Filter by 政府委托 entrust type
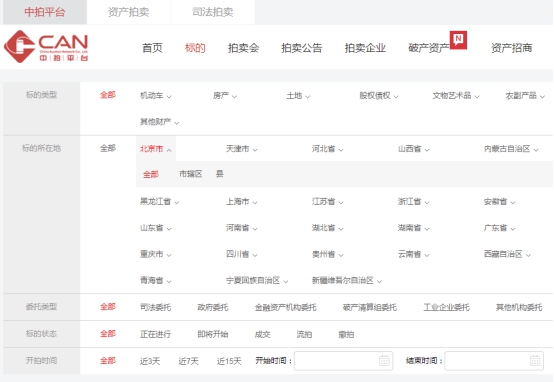554x382 pixels. (x=213, y=307)
